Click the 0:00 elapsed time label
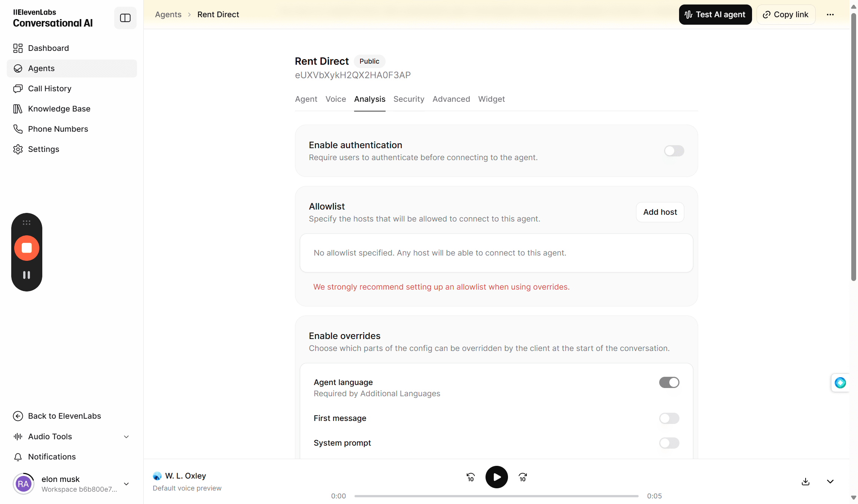 pyautogui.click(x=338, y=496)
